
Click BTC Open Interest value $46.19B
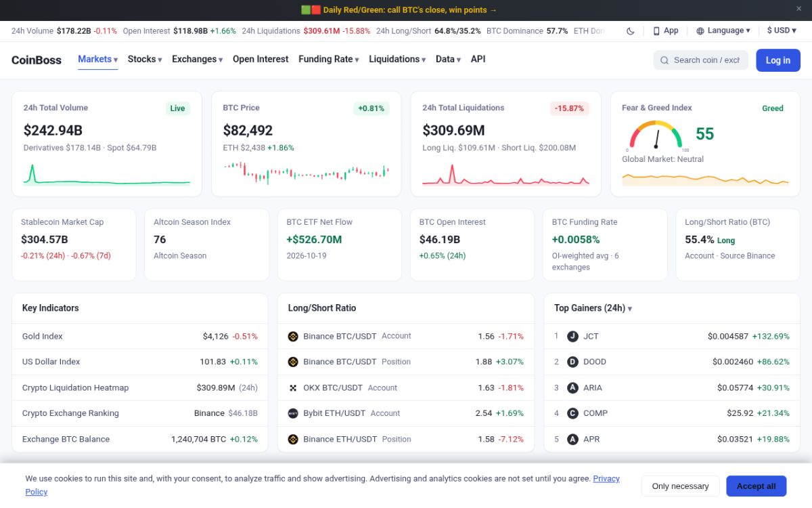pyautogui.click(x=440, y=239)
